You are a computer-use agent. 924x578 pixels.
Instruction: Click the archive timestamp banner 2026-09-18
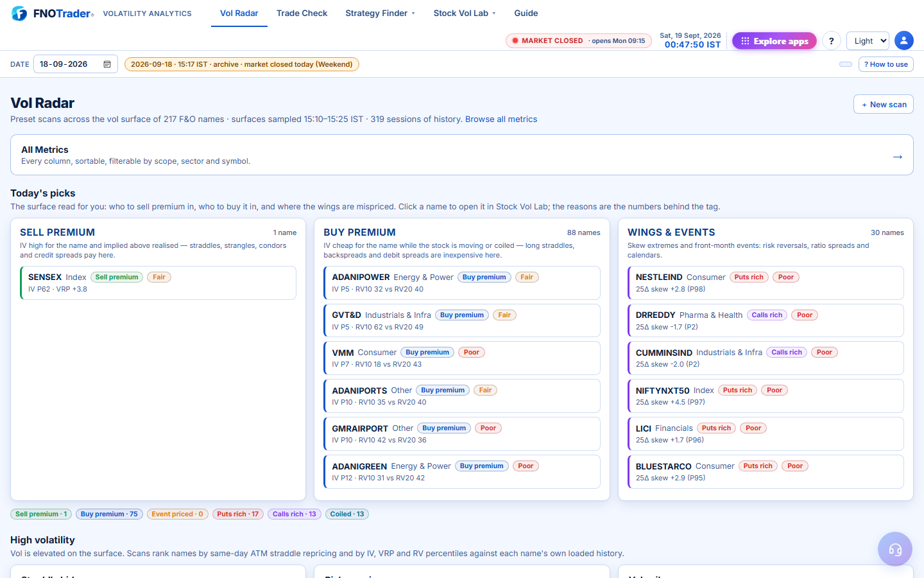coord(242,64)
